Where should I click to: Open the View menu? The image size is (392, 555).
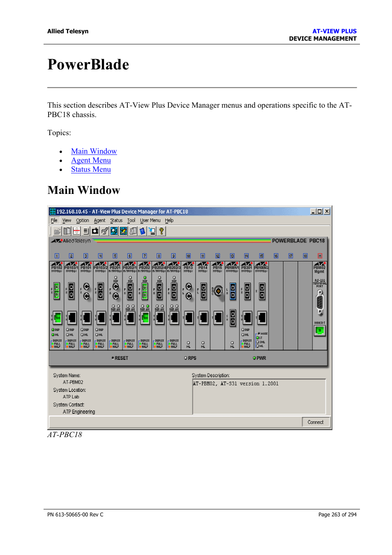point(67,221)
